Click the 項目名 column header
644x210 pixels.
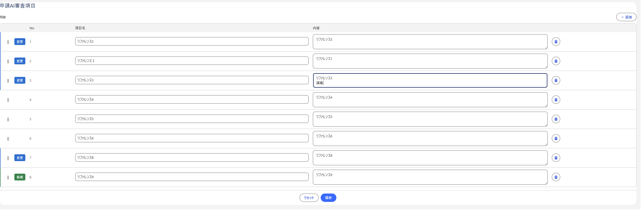tap(80, 28)
